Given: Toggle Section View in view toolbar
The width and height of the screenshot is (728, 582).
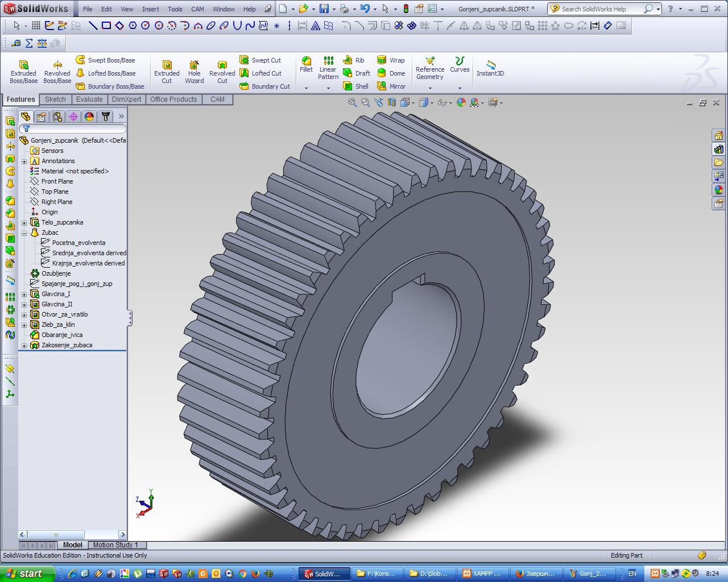Looking at the screenshot, I should [x=392, y=103].
